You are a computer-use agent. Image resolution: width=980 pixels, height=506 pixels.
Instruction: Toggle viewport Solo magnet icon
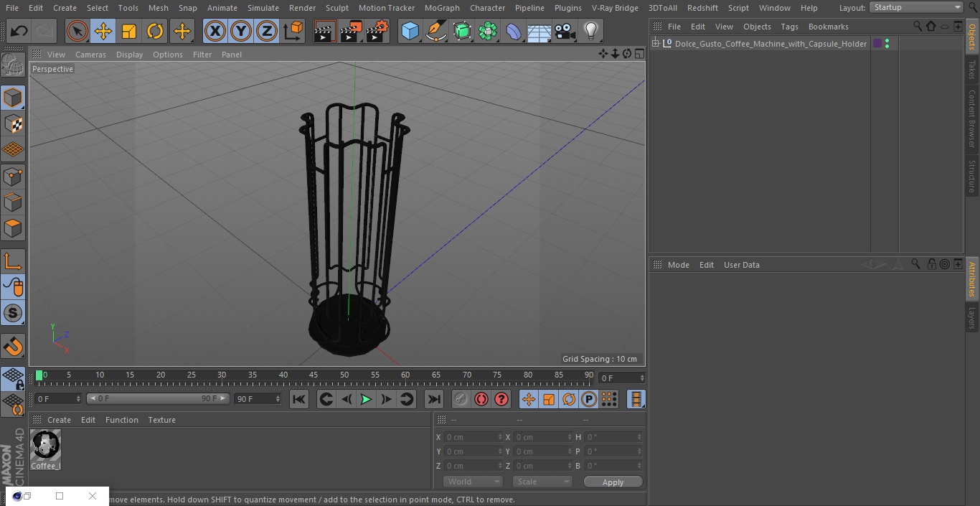click(13, 346)
